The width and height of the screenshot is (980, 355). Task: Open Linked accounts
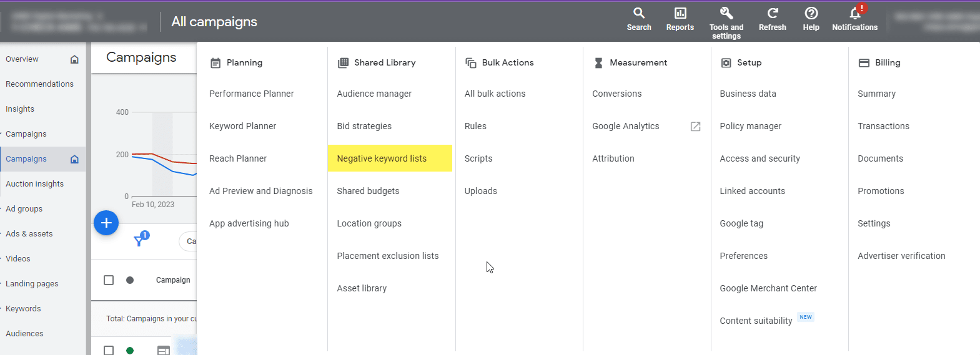click(752, 191)
